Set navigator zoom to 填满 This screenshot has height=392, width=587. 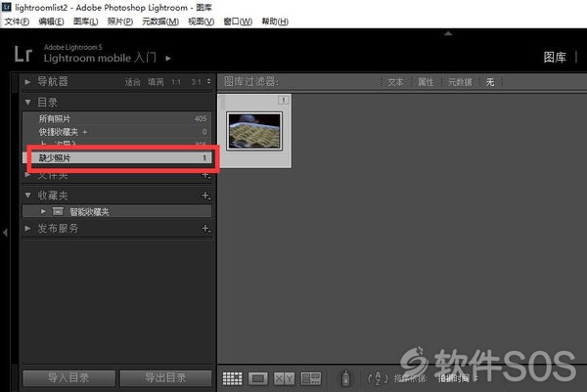[x=156, y=82]
